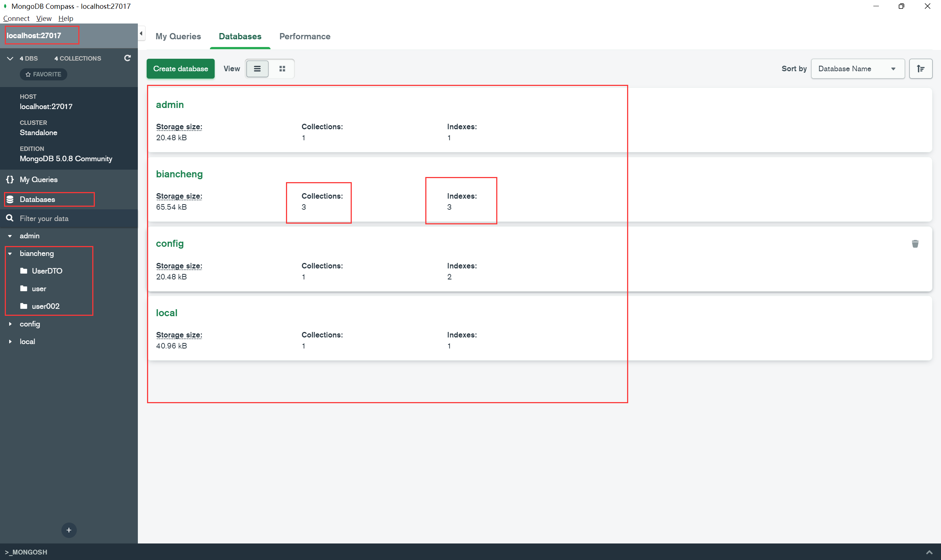Click the sort direction icon button

click(x=920, y=69)
